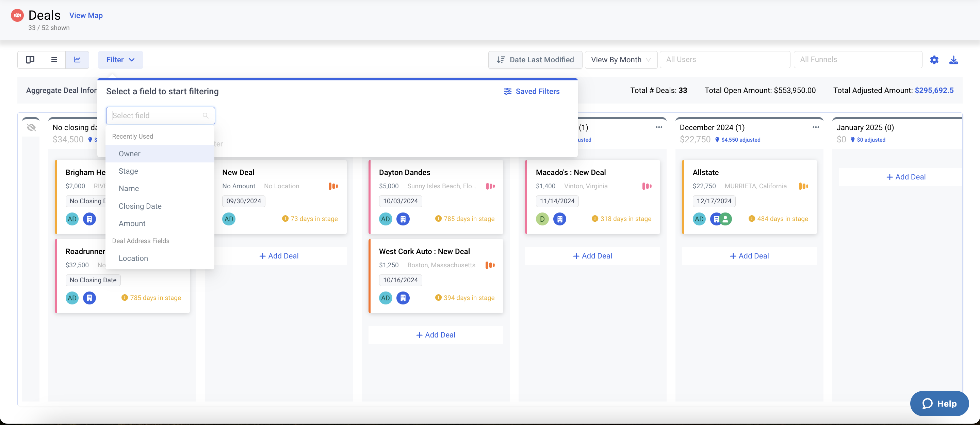
Task: Open November column three-dot menu
Action: pyautogui.click(x=659, y=127)
